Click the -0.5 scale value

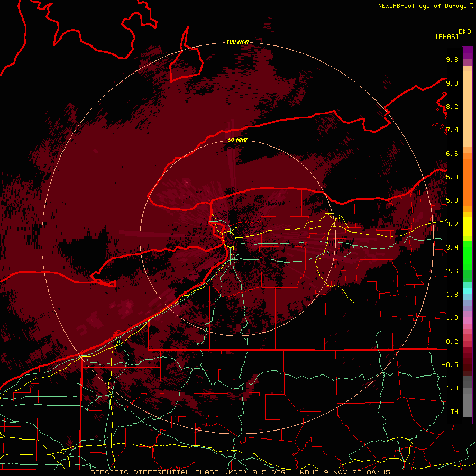click(450, 365)
